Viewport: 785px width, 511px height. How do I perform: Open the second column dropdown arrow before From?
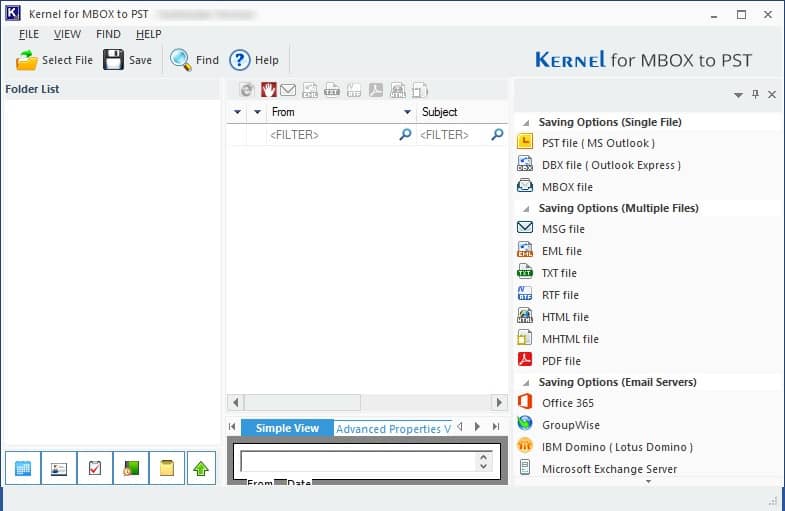click(x=257, y=112)
